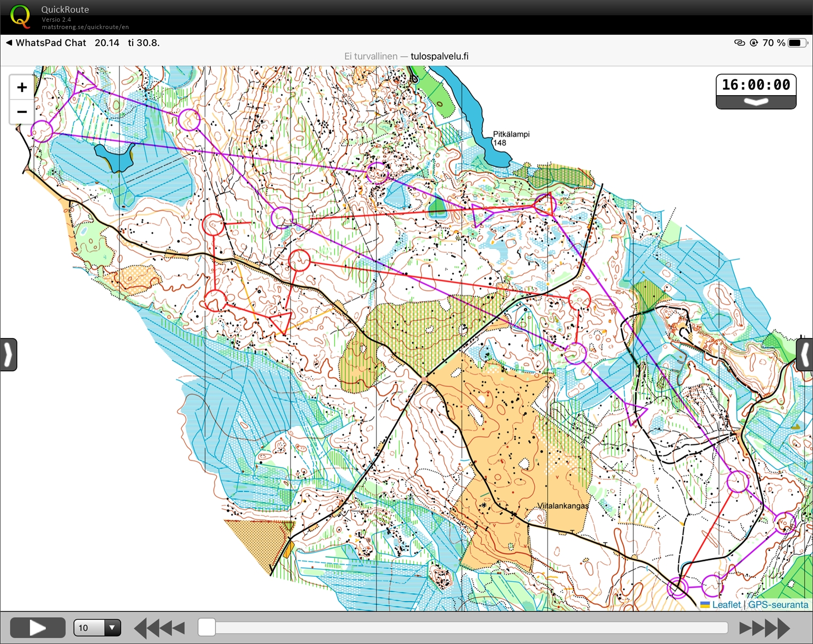Tap the tulospalvelu.fi address bar
This screenshot has height=644, width=813.
(406, 57)
